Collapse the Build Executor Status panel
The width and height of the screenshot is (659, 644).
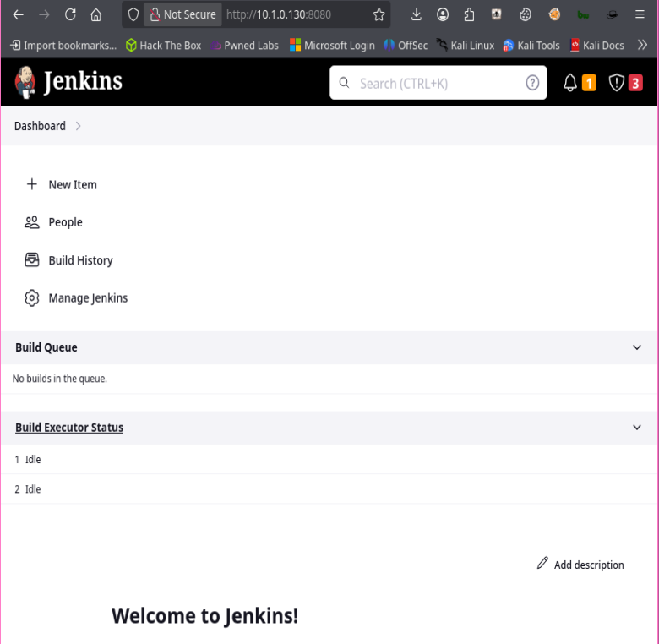tap(637, 428)
